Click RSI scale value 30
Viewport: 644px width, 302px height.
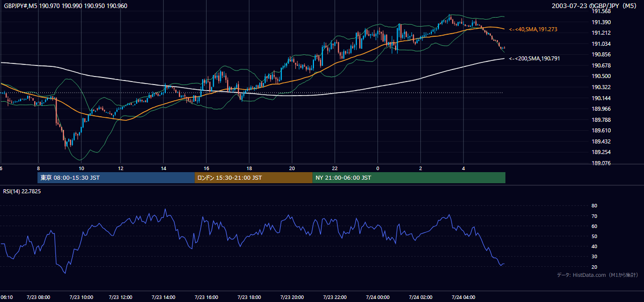pyautogui.click(x=594, y=256)
